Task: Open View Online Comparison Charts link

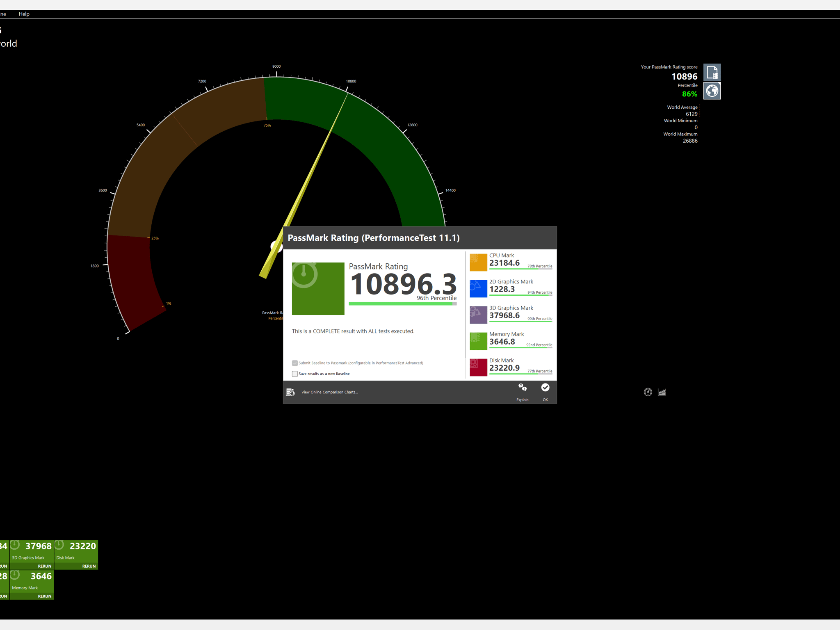Action: 330,392
